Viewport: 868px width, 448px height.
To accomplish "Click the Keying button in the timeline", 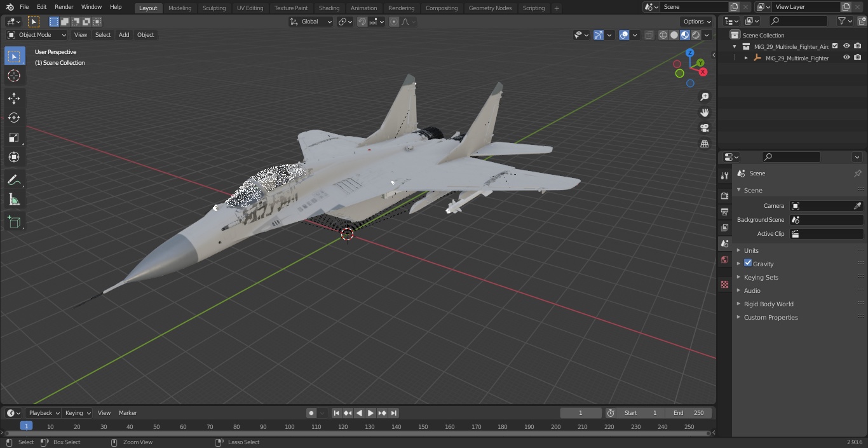I will point(77,413).
